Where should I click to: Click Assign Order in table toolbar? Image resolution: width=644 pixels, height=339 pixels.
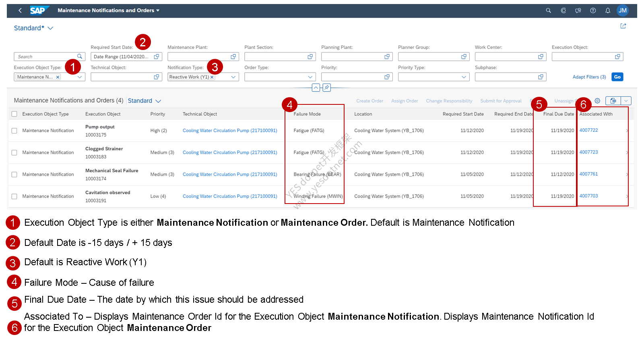(405, 101)
